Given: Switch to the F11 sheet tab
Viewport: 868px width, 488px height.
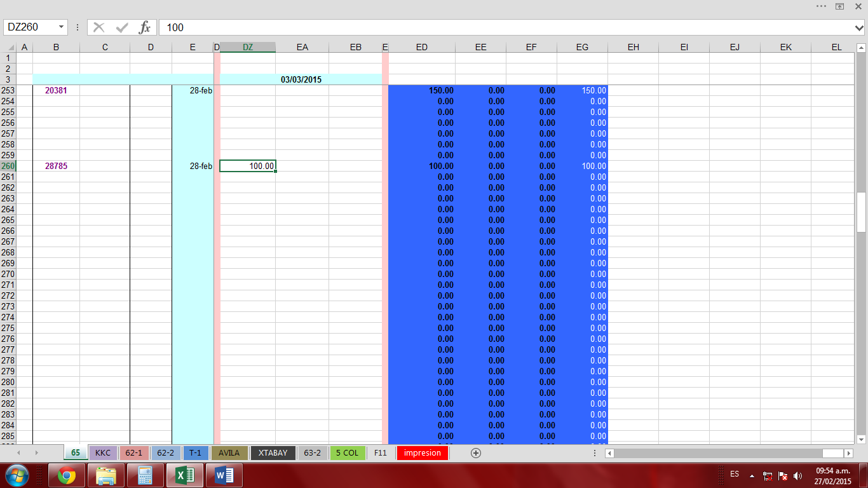Looking at the screenshot, I should 380,453.
